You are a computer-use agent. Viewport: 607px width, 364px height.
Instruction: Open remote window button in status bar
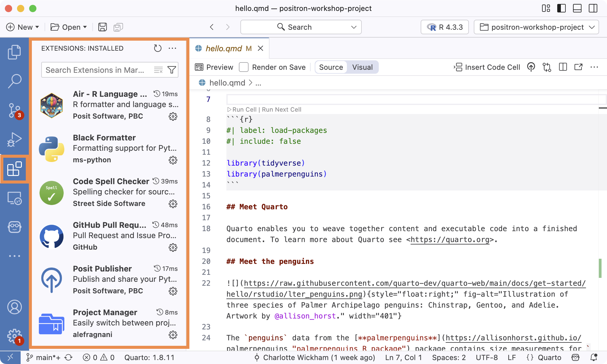(x=10, y=358)
